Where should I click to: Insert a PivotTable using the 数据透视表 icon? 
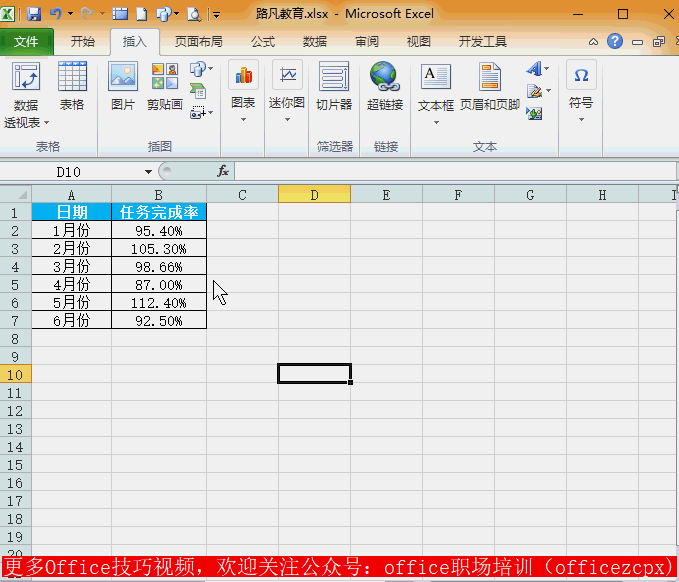(x=26, y=76)
